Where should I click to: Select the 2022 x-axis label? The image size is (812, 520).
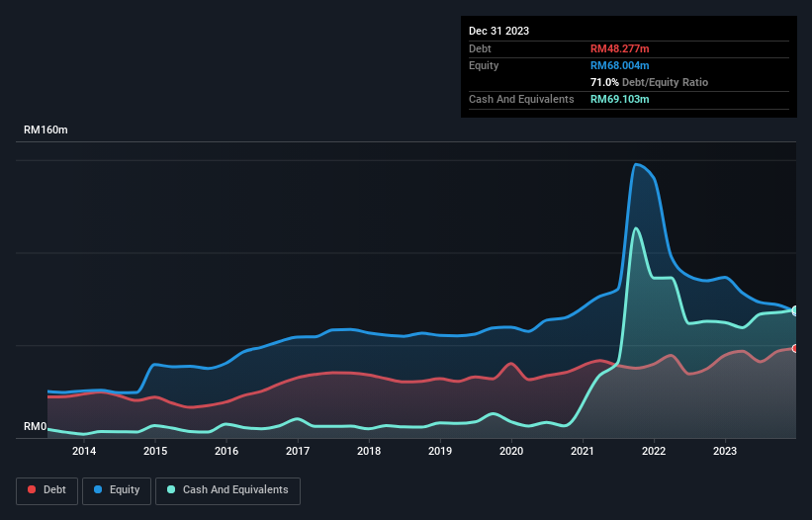pyautogui.click(x=654, y=451)
